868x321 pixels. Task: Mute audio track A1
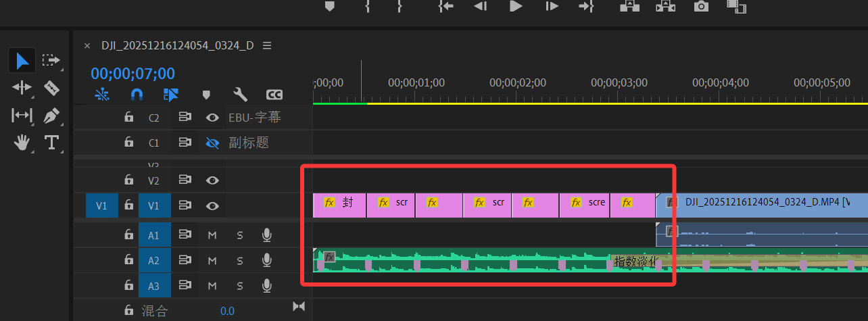coord(212,234)
